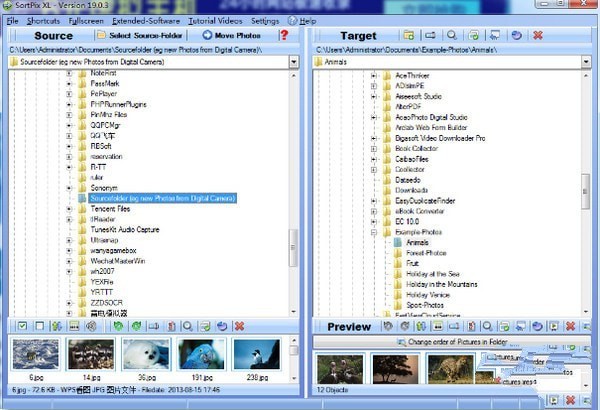Screen dimensions: 600x410
Task: Expand the Tencent Files folder node
Action: (69, 209)
